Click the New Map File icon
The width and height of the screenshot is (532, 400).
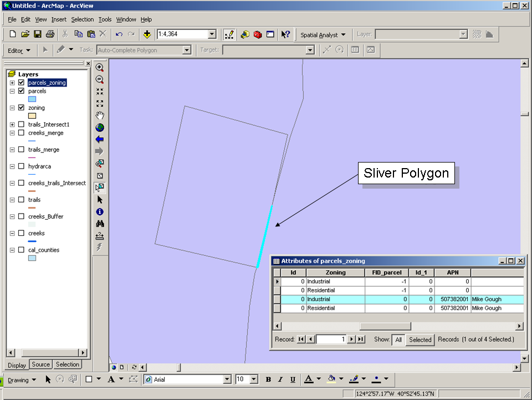[x=13, y=34]
